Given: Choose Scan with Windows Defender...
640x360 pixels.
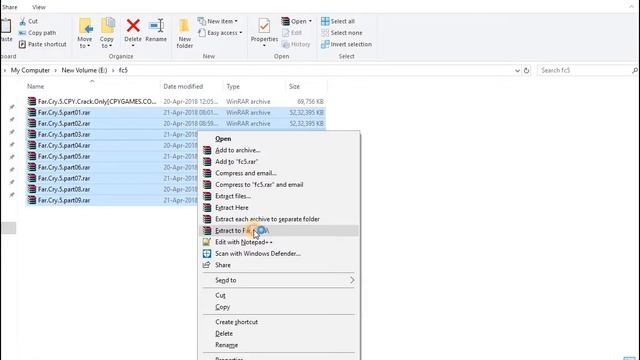Looking at the screenshot, I should point(279,253).
